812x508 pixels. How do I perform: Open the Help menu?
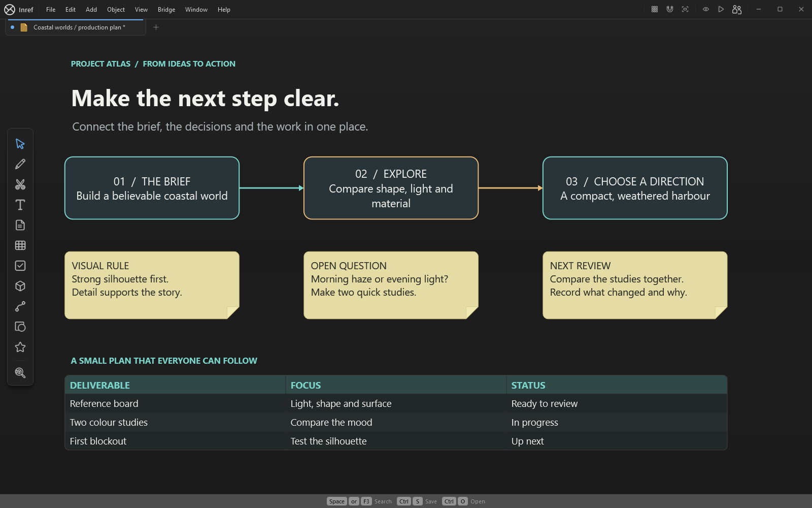(x=224, y=10)
